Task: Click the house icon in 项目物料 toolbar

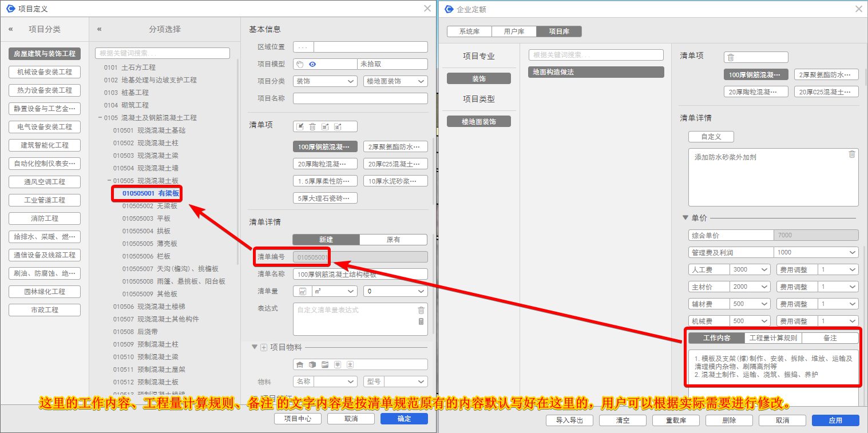Action: 300,364
